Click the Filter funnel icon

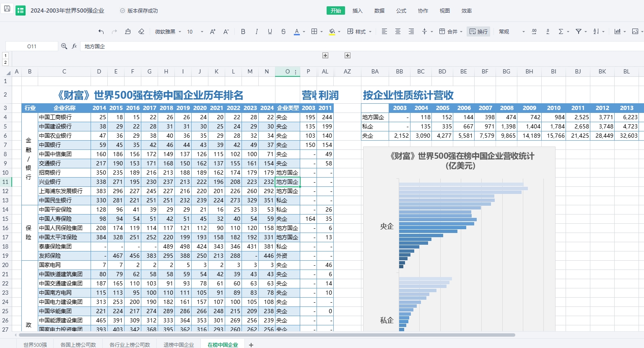[579, 31]
